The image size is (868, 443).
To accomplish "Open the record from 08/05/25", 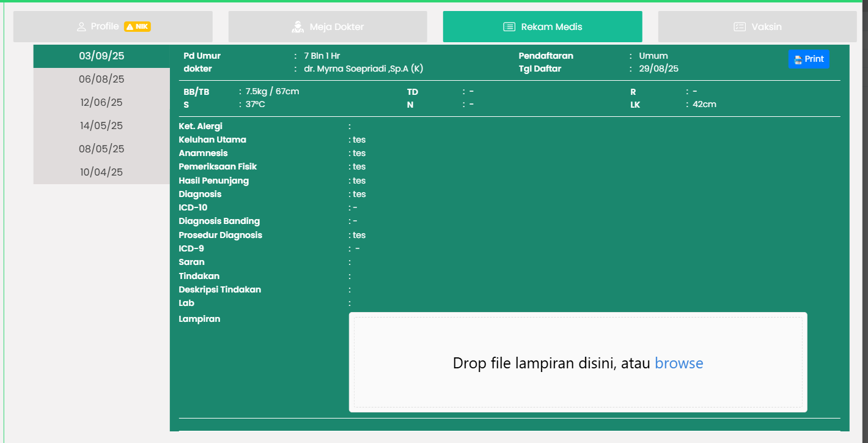I will (x=101, y=149).
